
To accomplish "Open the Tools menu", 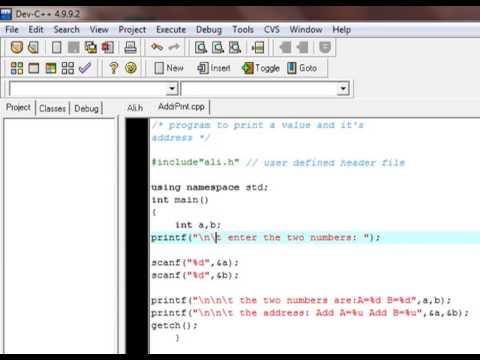I will (x=243, y=30).
